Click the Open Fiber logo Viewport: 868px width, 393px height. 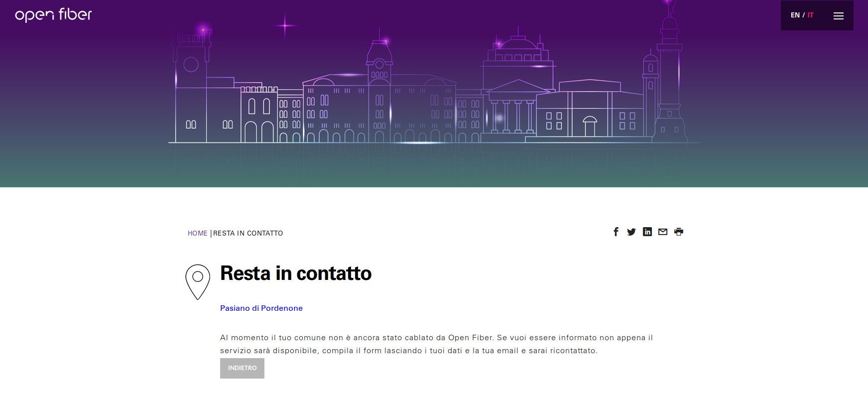(53, 15)
